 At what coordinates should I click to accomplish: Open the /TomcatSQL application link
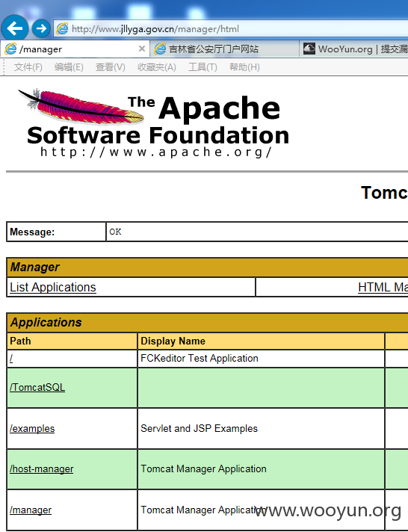click(37, 387)
